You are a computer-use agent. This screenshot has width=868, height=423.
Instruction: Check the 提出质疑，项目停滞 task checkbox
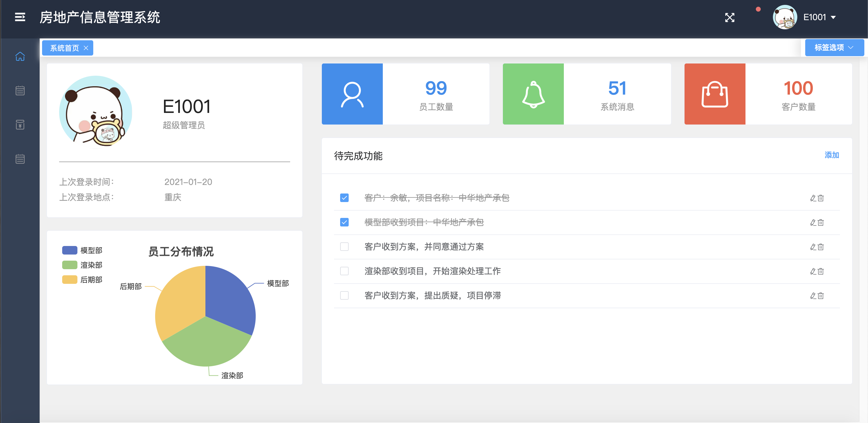[344, 295]
